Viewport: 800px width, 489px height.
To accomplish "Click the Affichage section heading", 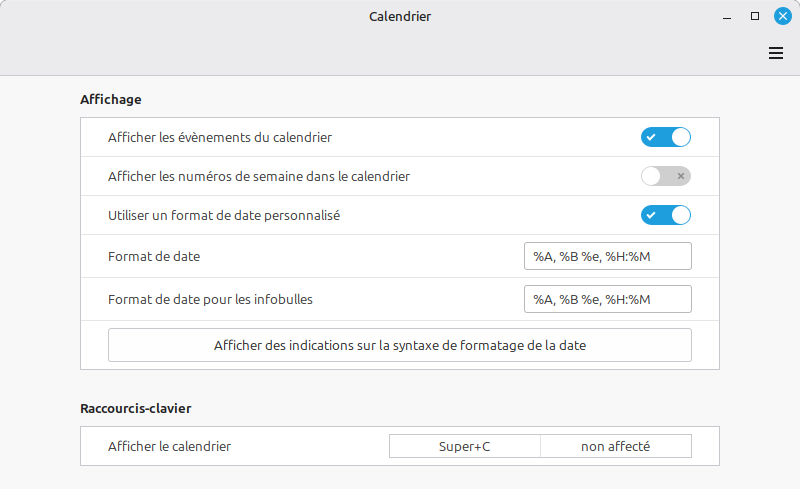I will [x=111, y=99].
